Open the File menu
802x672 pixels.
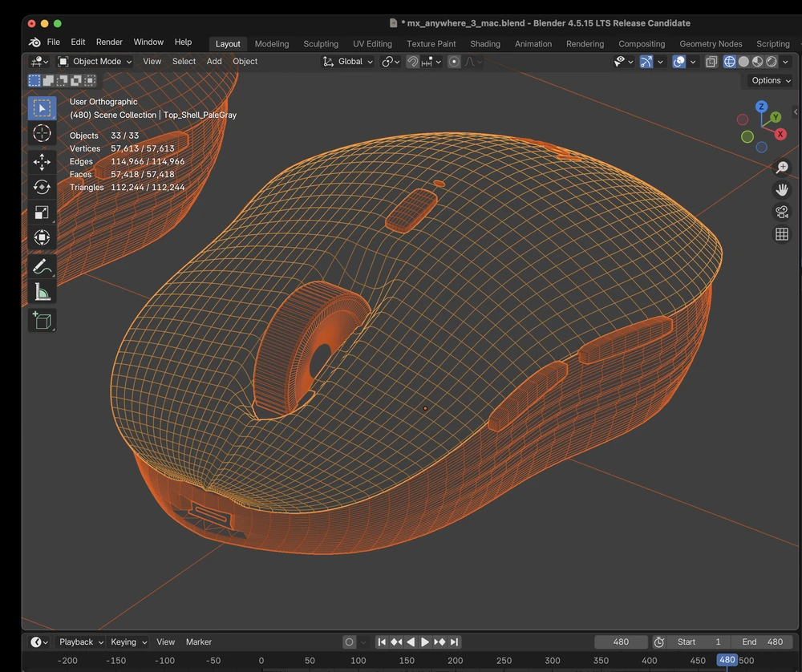[53, 42]
